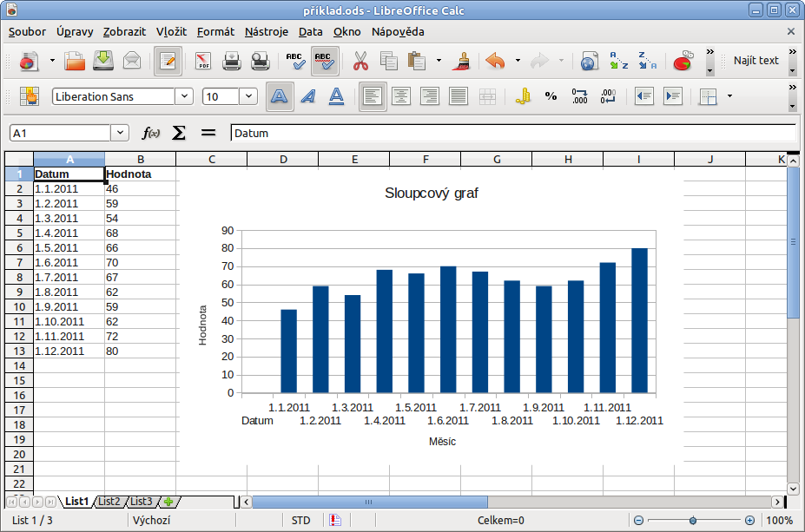Increase the cell indent
The height and width of the screenshot is (532, 805).
pos(672,96)
